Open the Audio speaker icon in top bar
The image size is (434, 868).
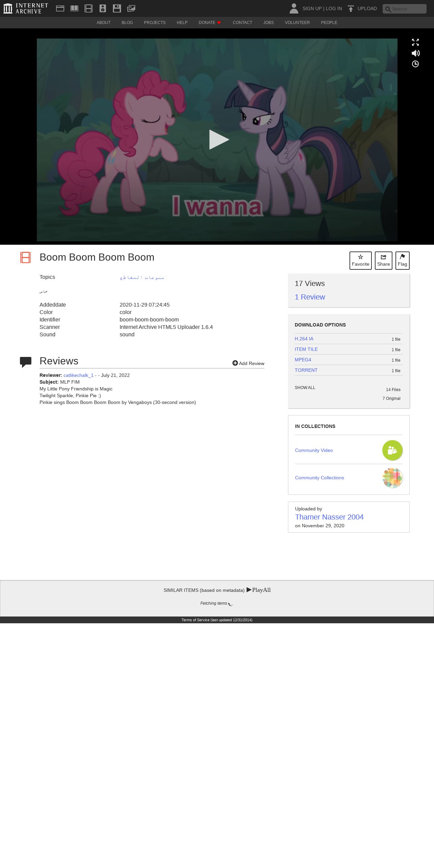click(103, 8)
